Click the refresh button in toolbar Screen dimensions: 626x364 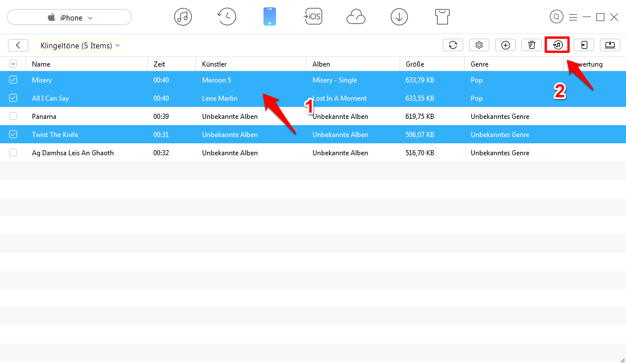pos(453,45)
